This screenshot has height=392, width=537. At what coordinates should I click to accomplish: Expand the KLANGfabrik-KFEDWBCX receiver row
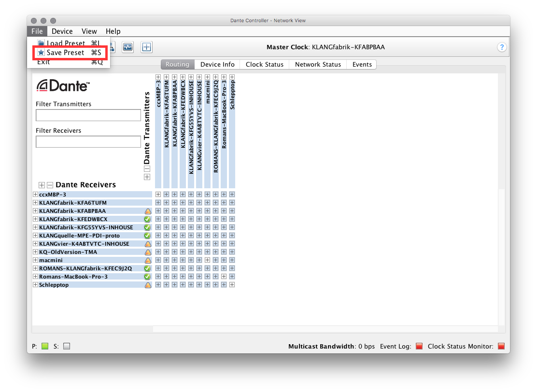click(35, 219)
